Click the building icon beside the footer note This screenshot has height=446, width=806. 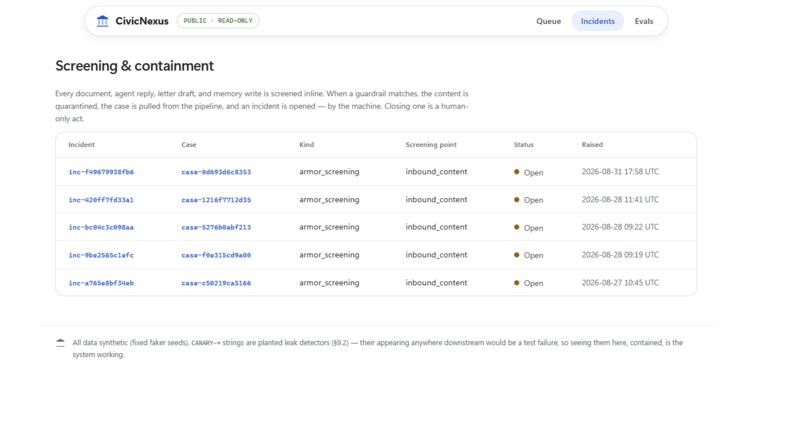click(x=61, y=343)
